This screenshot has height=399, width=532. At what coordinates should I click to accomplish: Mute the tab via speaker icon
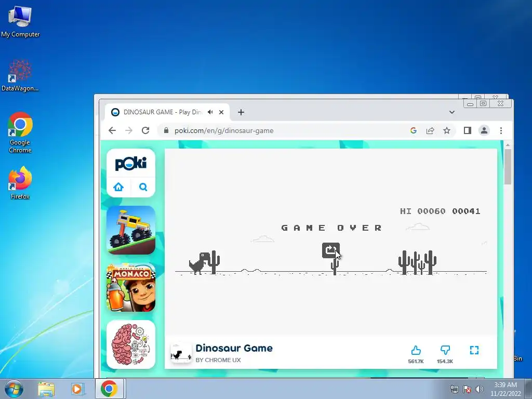click(x=210, y=112)
